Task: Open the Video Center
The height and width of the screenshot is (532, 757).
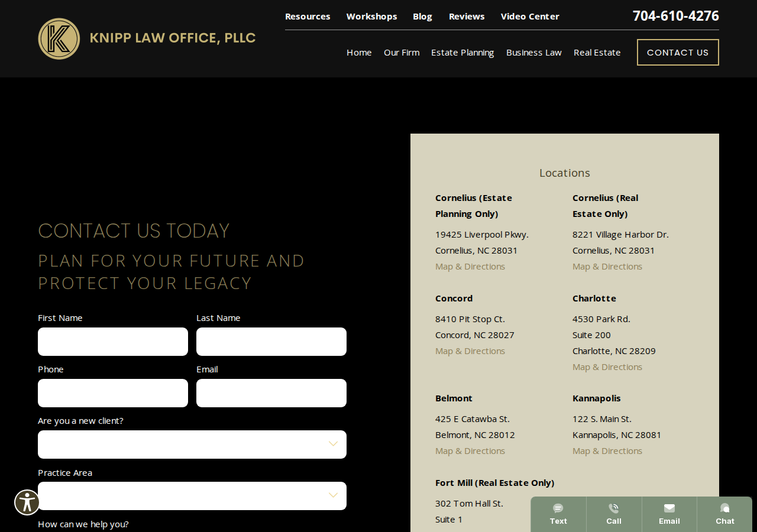Action: click(530, 17)
